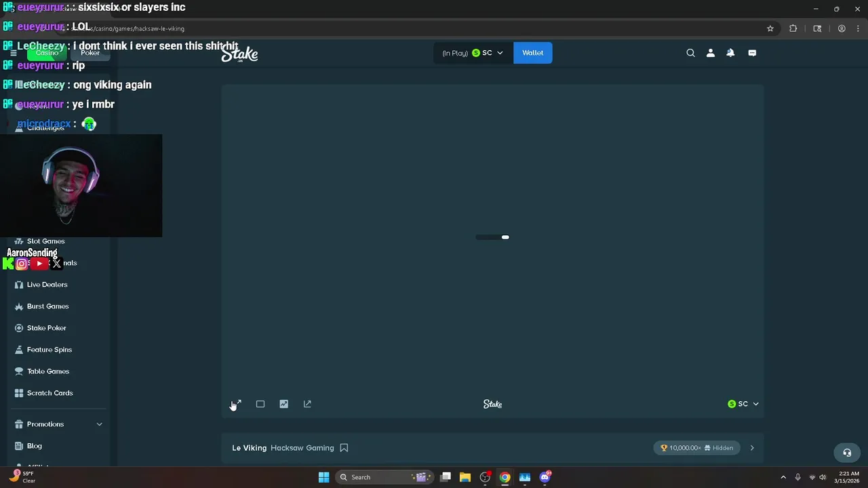Click the Stake logo in header
The height and width of the screenshot is (488, 868).
click(x=239, y=54)
